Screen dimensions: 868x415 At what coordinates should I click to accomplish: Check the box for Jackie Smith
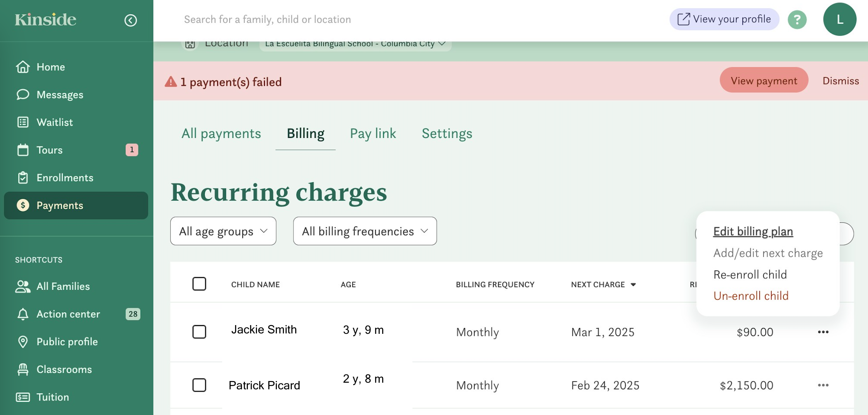coord(199,332)
